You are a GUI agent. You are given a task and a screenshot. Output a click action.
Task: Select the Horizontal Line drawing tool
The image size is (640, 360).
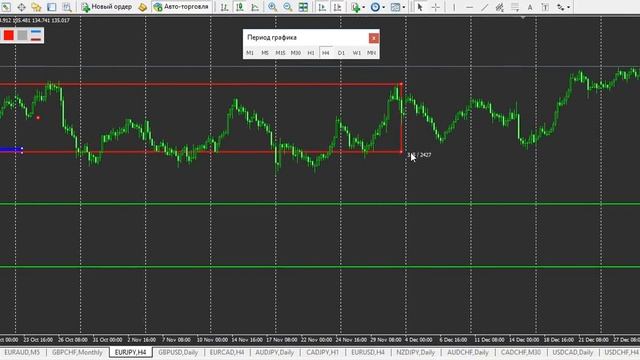tap(469, 7)
